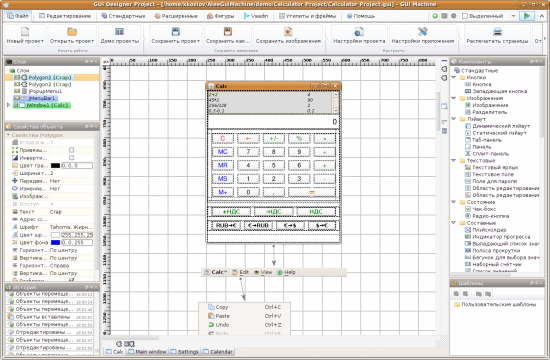Open Настройки приложения tools icon
Viewport: 550px width, 360px height.
coord(423,32)
